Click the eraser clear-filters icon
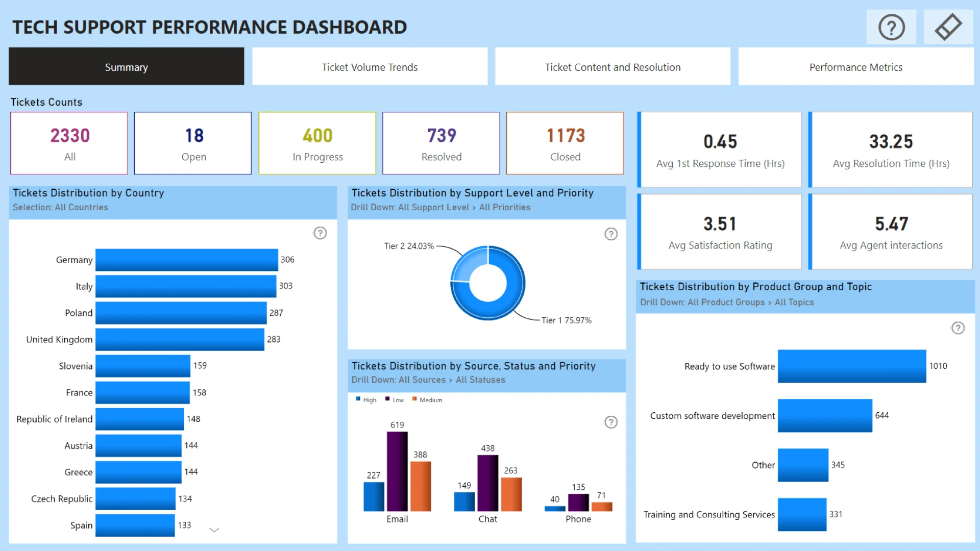Viewport: 980px width, 551px height. point(948,27)
